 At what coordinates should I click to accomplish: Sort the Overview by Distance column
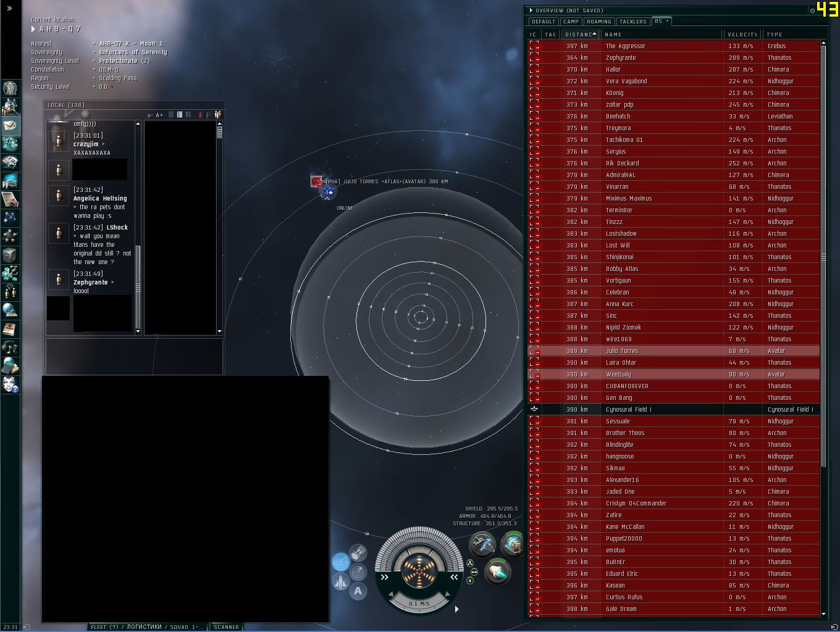(x=581, y=35)
